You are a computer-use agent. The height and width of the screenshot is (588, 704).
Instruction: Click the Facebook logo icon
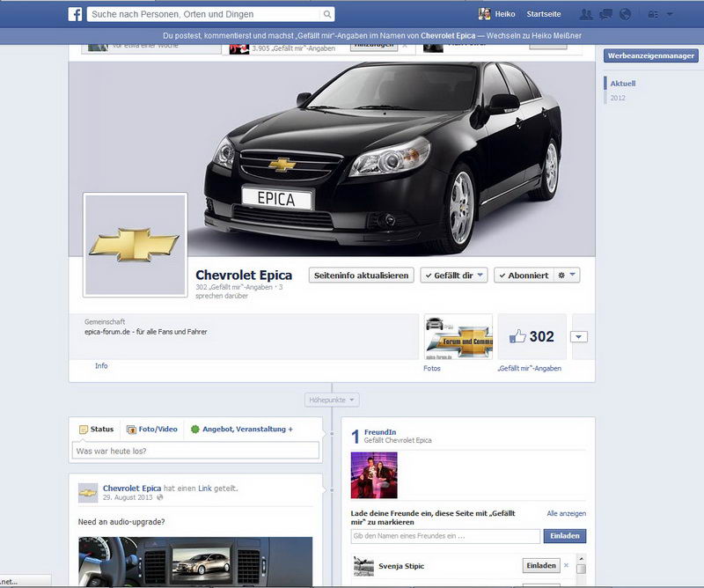click(75, 14)
